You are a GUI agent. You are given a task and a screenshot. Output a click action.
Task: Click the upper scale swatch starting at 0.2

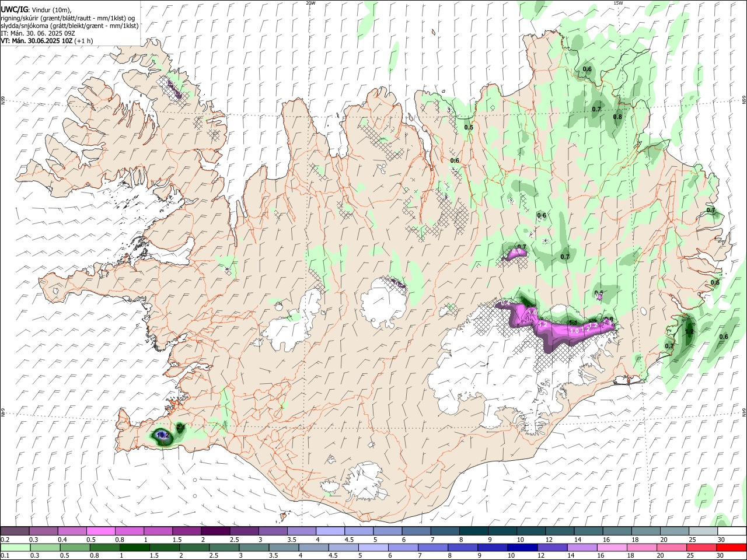15,531
